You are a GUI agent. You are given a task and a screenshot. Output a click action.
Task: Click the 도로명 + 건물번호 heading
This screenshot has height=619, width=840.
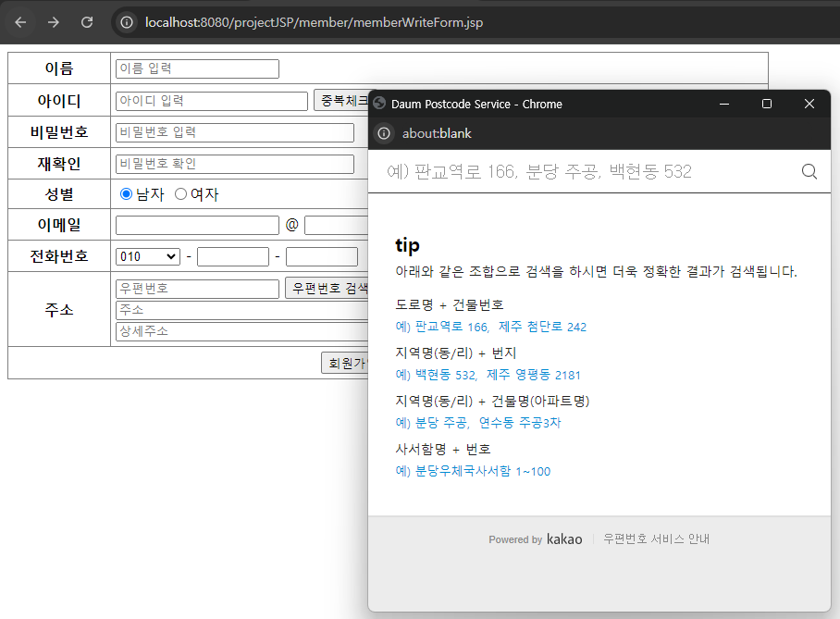click(450, 305)
